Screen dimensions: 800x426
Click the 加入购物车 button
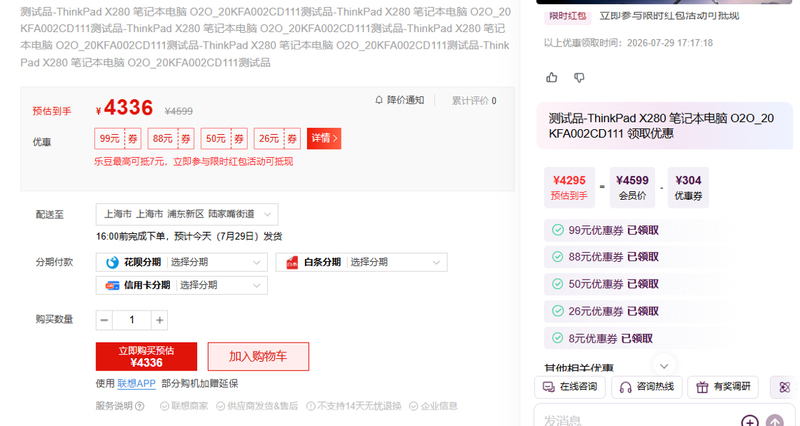tap(258, 357)
